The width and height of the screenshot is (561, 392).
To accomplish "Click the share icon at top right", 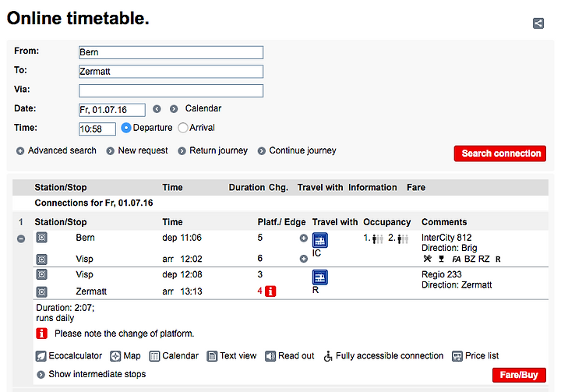I will point(538,23).
